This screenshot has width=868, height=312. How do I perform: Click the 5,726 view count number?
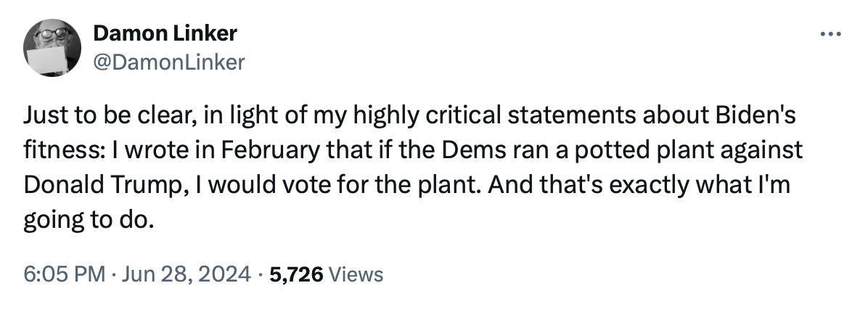point(296,274)
